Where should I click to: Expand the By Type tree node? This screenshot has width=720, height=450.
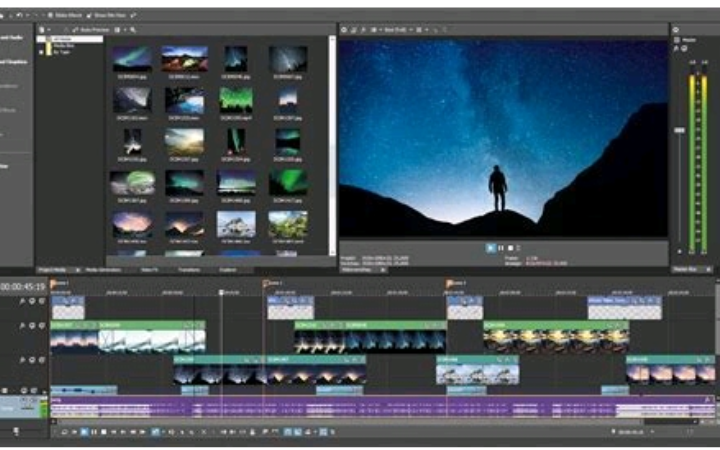tap(41, 52)
